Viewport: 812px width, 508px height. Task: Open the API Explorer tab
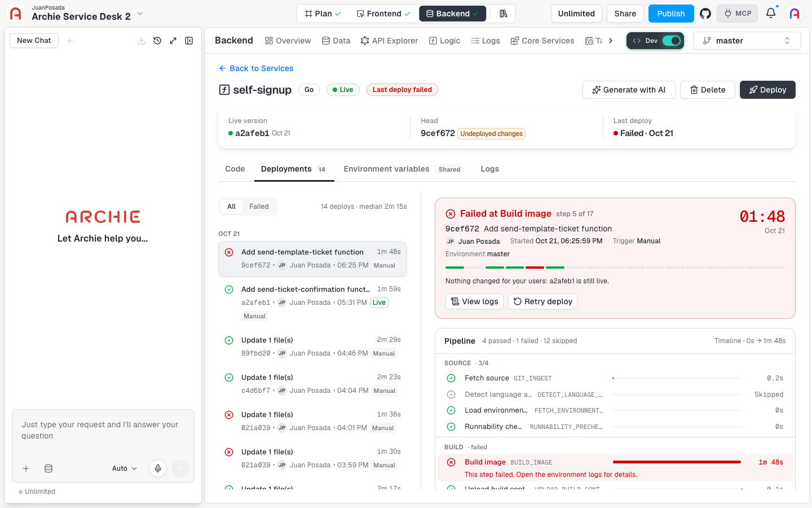389,41
